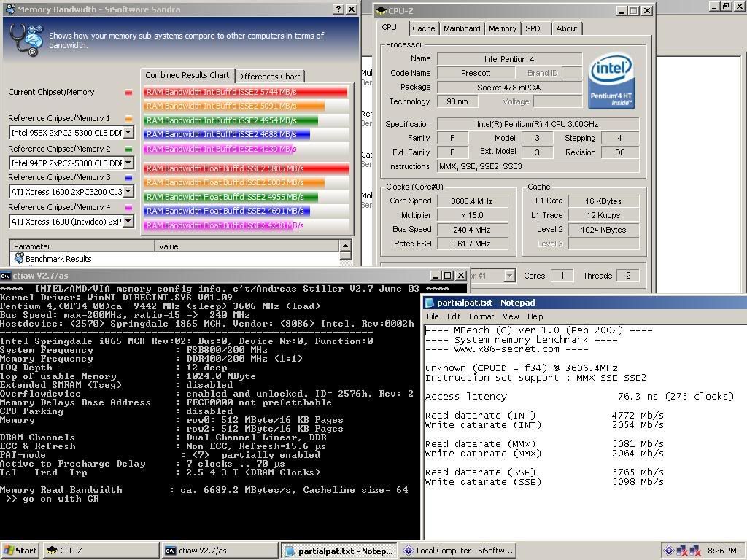Switch to the Differences Chart tab

[x=268, y=77]
